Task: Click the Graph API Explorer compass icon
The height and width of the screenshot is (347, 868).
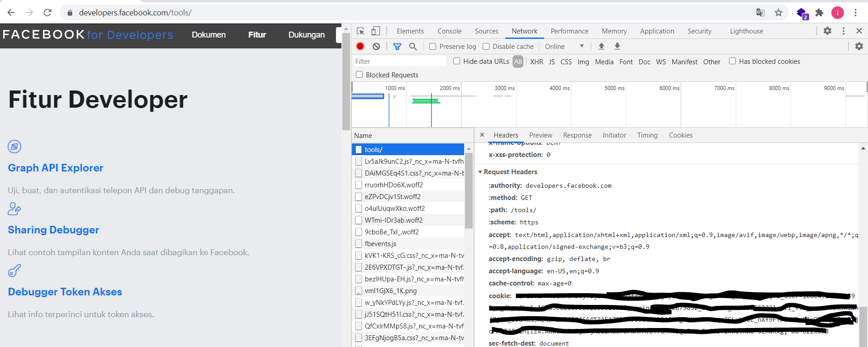Action: (14, 147)
